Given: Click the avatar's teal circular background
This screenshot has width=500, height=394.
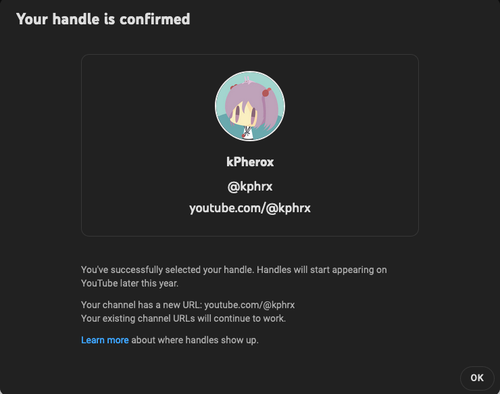Looking at the screenshot, I should (223, 100).
